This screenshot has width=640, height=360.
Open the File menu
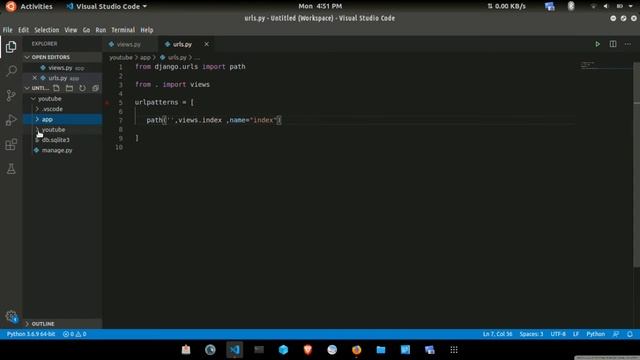point(8,30)
